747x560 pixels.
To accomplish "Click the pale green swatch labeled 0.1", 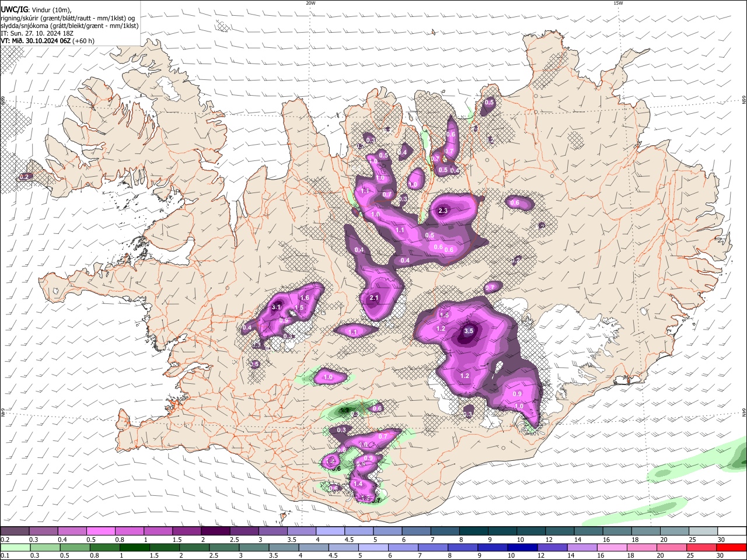I will tap(15, 547).
